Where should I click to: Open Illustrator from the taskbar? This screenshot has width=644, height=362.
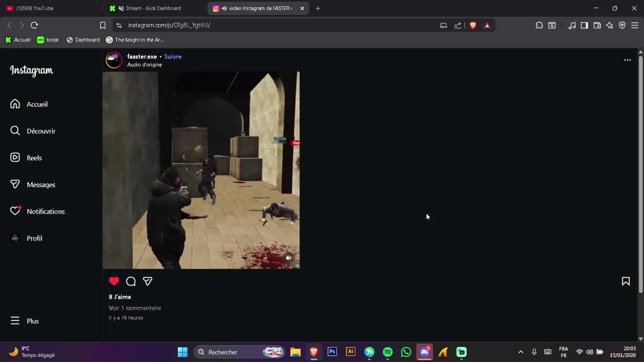351,352
